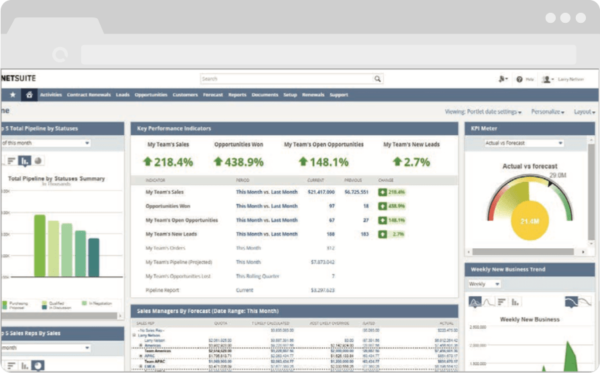
Task: Expand the Americas row in forecast table
Action: click(141, 345)
